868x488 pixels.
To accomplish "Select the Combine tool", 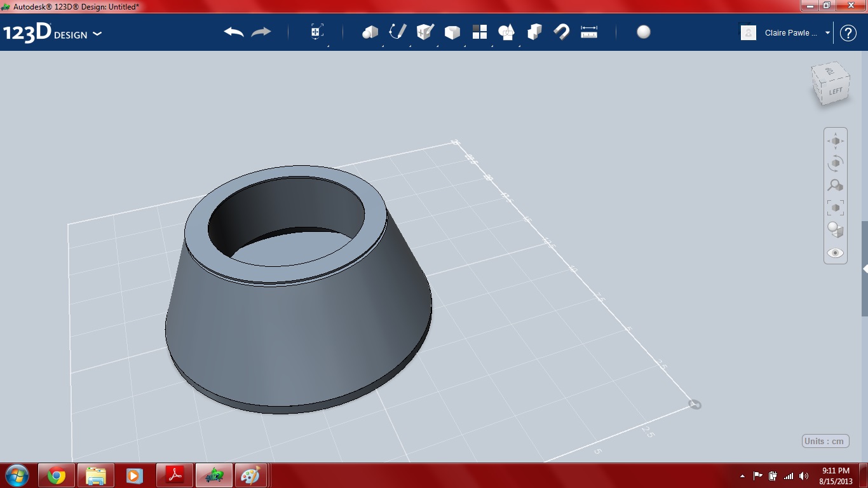I will [534, 32].
